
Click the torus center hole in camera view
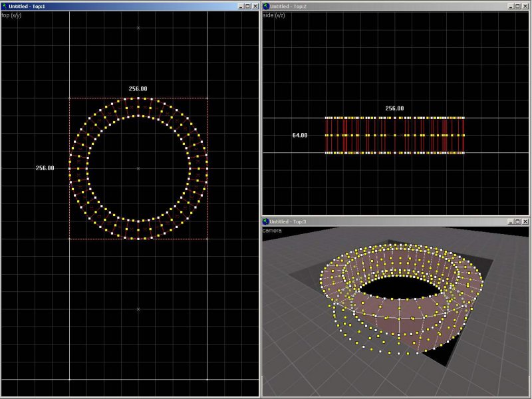tap(399, 286)
